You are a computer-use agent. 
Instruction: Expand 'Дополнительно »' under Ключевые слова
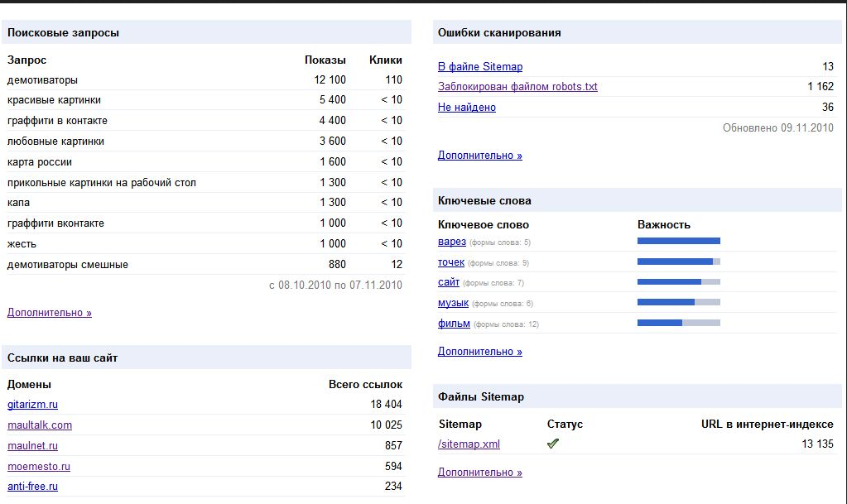coord(479,351)
